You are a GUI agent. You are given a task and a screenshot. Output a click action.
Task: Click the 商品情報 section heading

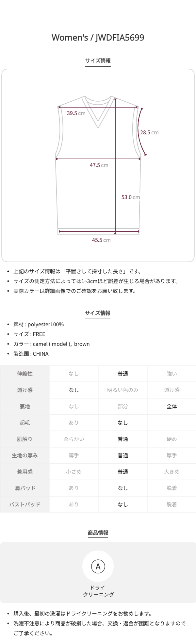pyautogui.click(x=98, y=533)
